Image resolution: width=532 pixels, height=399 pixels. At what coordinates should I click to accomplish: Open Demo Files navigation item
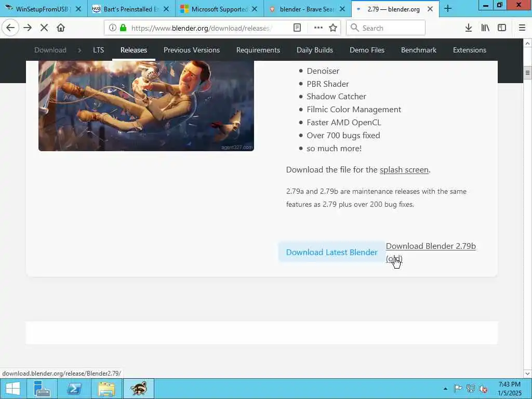tap(367, 50)
